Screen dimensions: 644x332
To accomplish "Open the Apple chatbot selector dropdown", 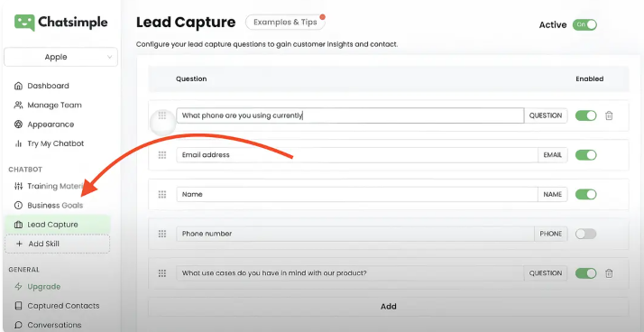I will 60,57.
